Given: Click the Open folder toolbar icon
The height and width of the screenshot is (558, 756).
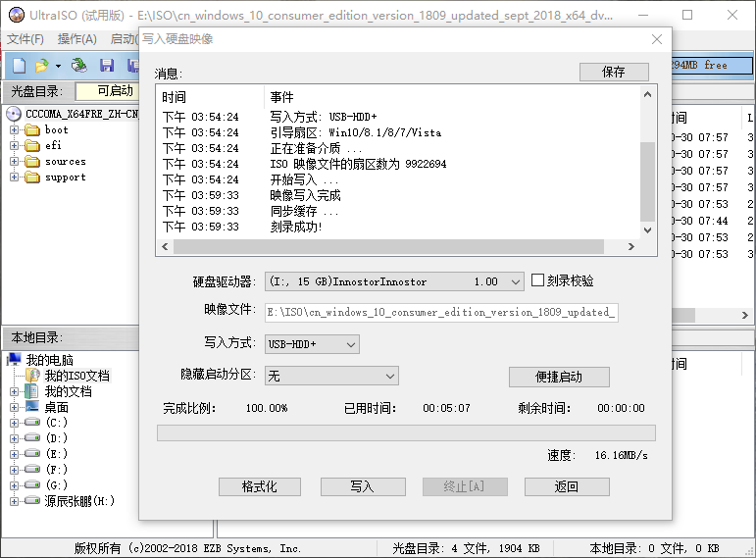Looking at the screenshot, I should coord(42,65).
